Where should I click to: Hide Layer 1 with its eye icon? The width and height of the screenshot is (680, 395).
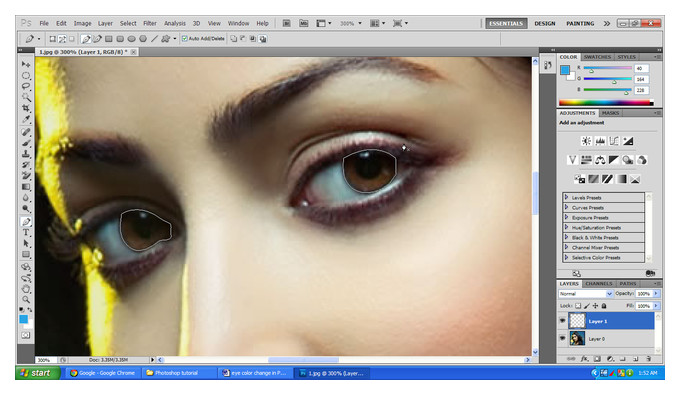(562, 321)
